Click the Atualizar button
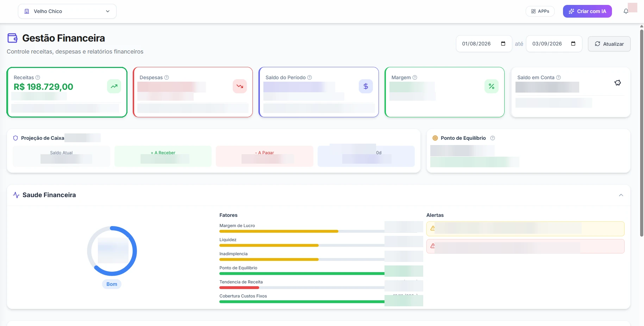 609,44
